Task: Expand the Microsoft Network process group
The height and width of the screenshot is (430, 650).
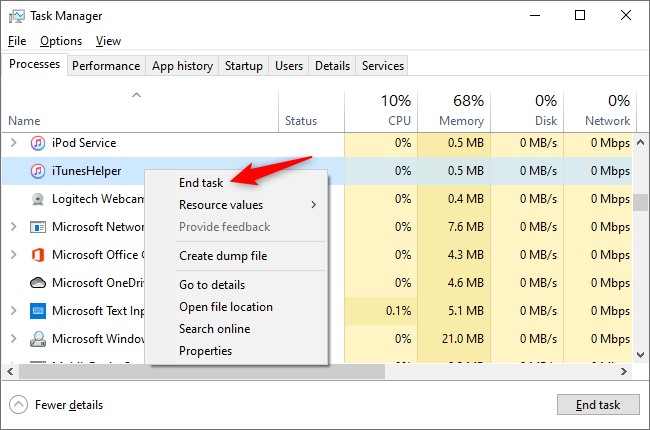Action: coord(13,227)
